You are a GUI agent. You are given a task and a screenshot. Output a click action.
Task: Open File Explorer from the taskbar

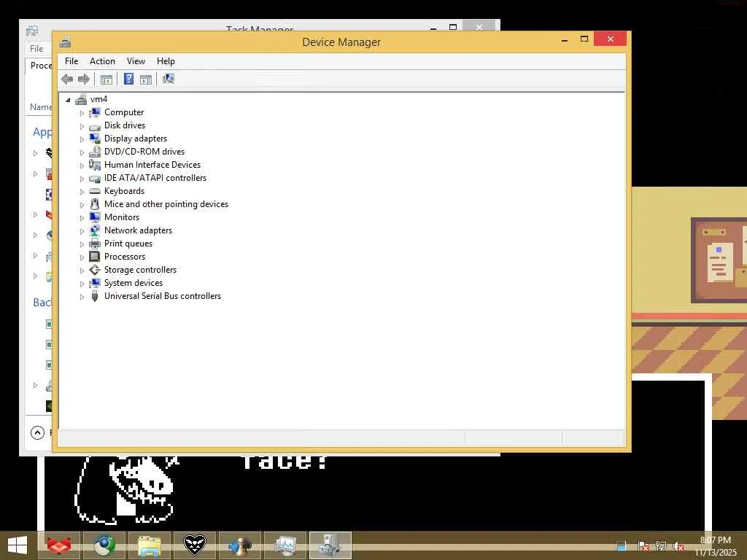(150, 545)
